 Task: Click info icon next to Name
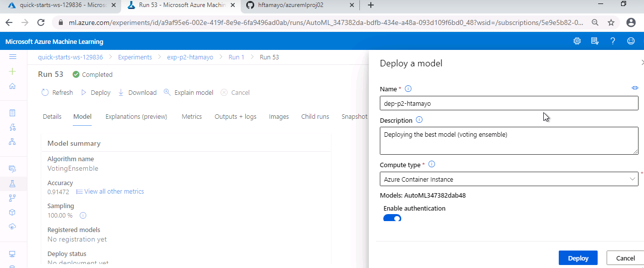(x=408, y=89)
